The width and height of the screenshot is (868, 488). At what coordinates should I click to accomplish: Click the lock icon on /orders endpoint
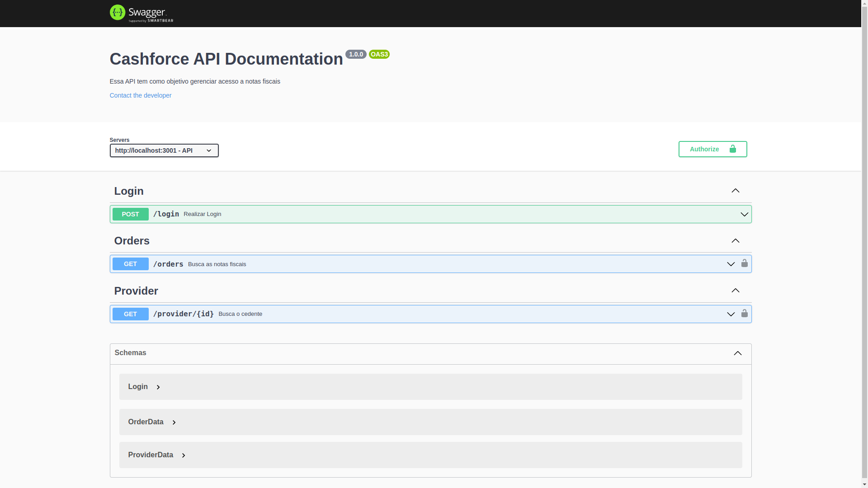(x=744, y=263)
